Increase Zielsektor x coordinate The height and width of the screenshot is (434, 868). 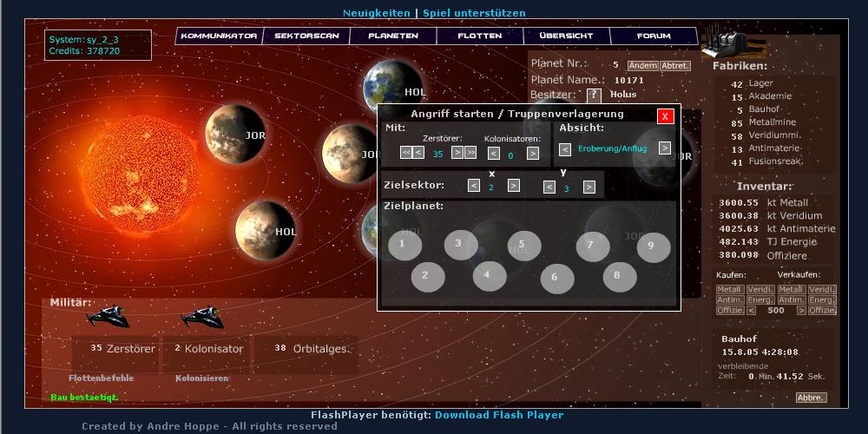coord(514,185)
